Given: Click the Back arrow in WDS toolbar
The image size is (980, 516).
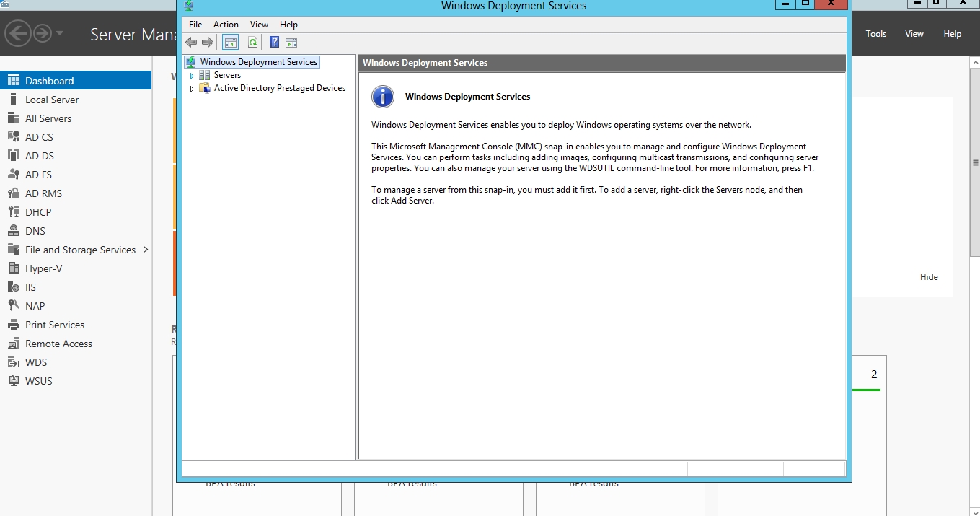Looking at the screenshot, I should 191,43.
